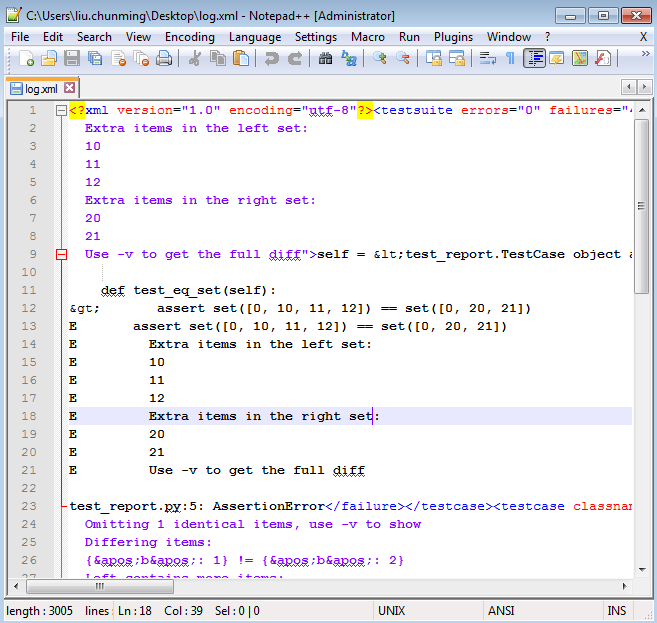Click the Find and Replace icon

(348, 58)
